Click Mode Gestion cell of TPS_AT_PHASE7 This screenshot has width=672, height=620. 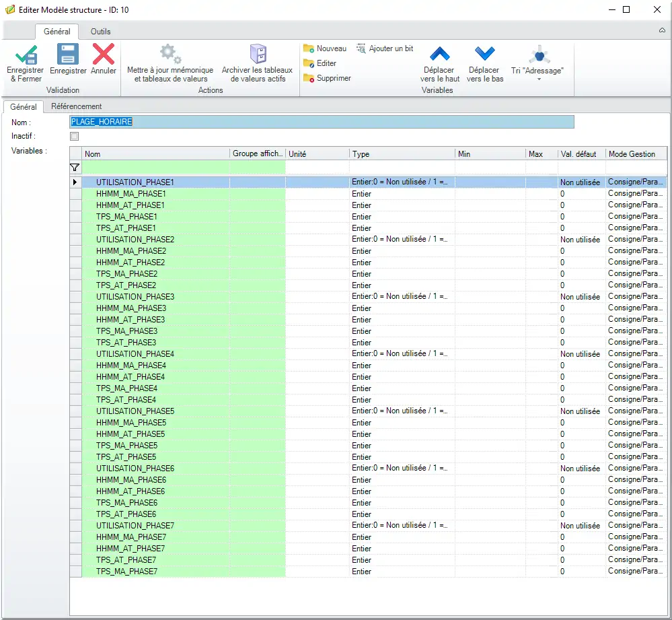636,560
